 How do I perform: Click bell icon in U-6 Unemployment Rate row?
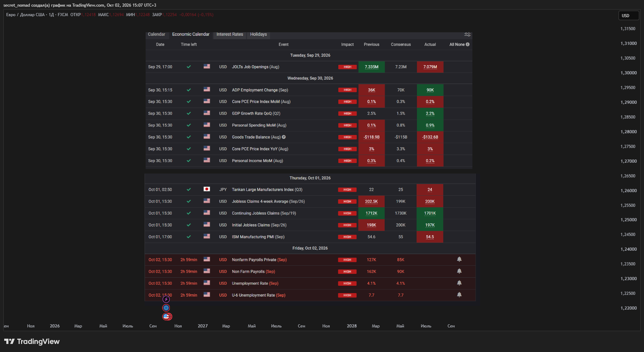tap(459, 295)
